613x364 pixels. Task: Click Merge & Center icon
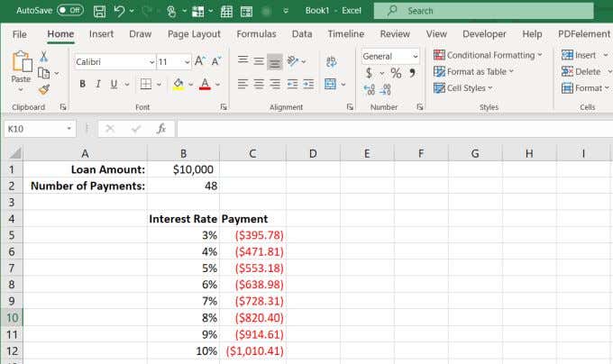coord(330,84)
